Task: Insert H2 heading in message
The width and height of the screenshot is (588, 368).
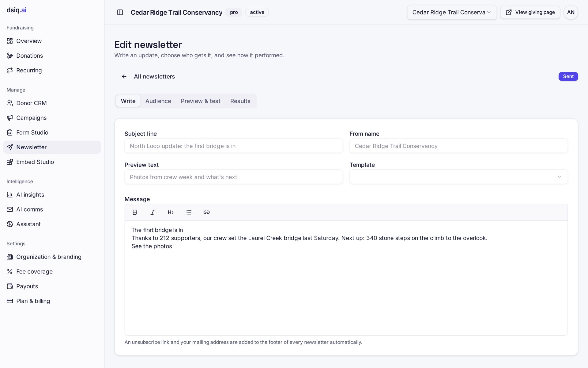Action: pyautogui.click(x=171, y=212)
